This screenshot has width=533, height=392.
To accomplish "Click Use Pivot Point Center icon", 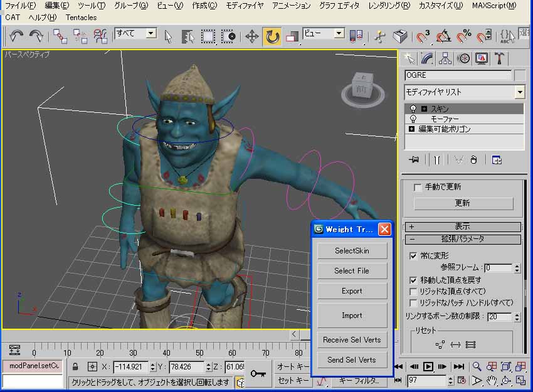I will (356, 36).
